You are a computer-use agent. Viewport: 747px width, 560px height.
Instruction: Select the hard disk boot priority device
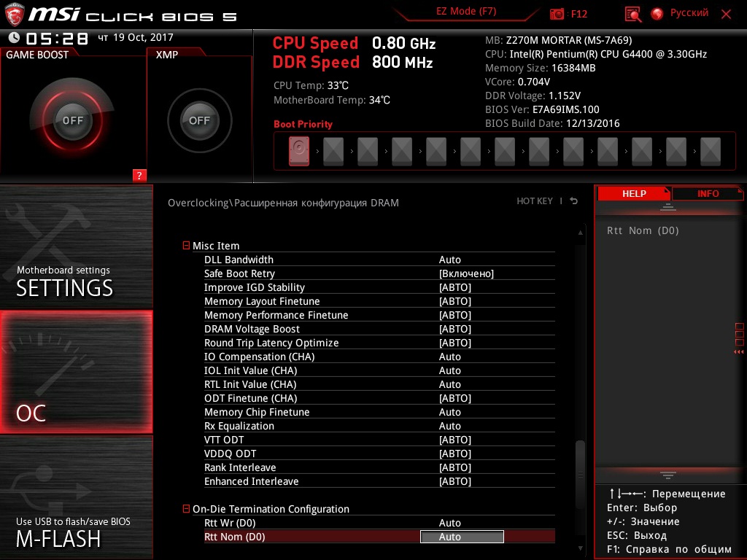tap(298, 151)
